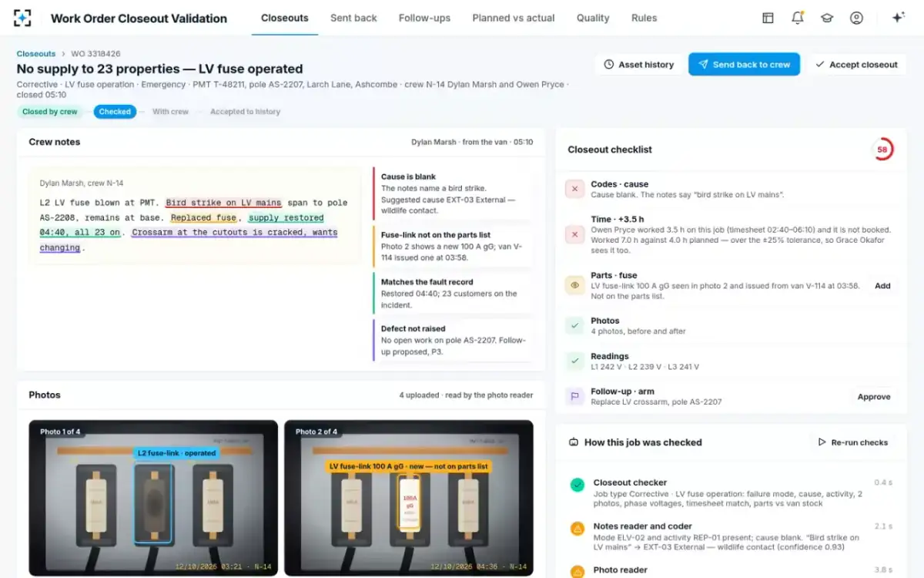Click the green check icon beside Readings
924x578 pixels.
[x=574, y=361]
